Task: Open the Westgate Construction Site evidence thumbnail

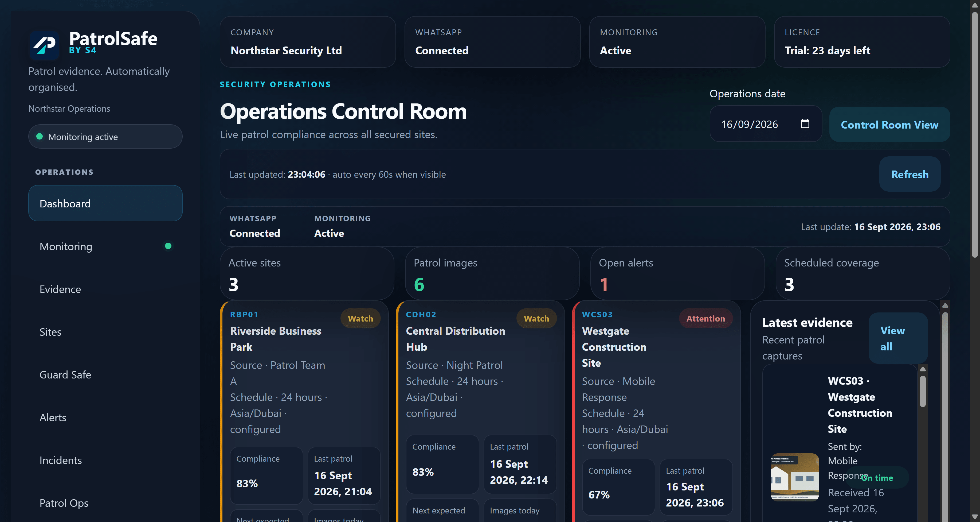Action: coord(795,477)
